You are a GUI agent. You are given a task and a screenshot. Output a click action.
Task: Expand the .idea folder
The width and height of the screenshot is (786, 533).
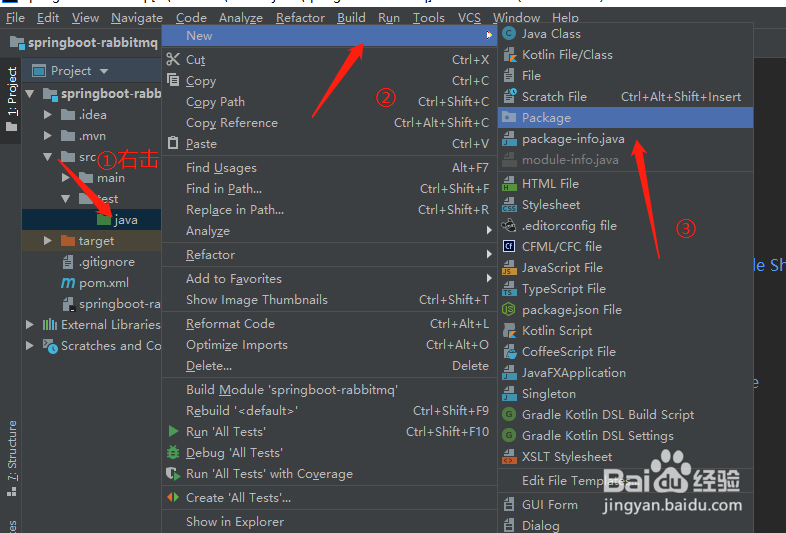coord(48,115)
